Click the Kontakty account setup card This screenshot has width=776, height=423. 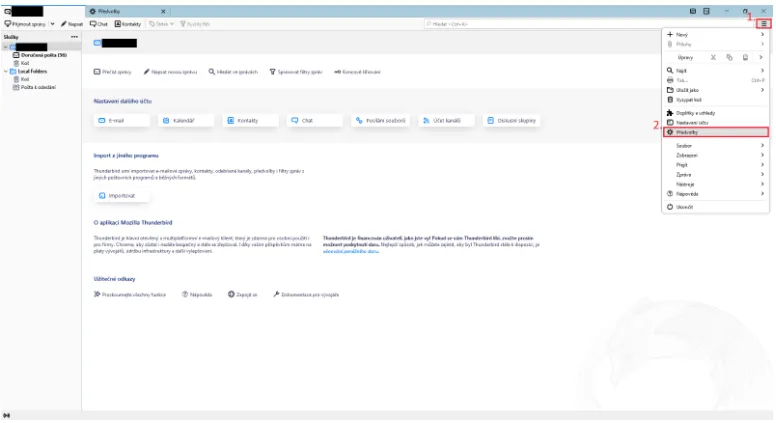click(x=250, y=120)
